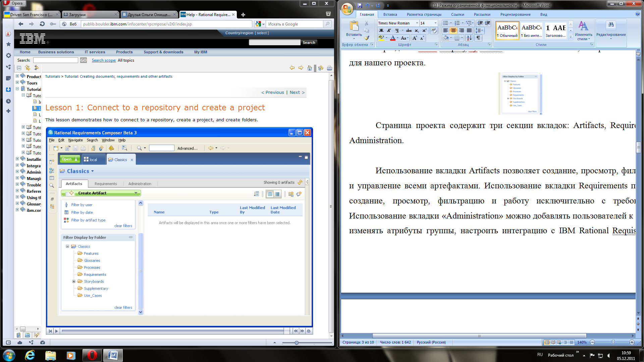This screenshot has width=644, height=362.
Task: Open Times New Roman font dropdown
Action: (x=417, y=23)
